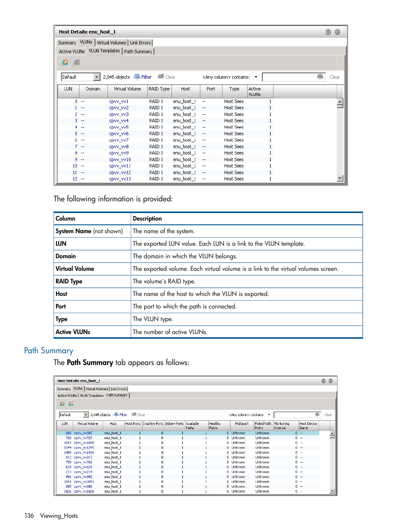Greyed-out second icon in VLUN Templates toolbar
Image resolution: width=399 pixels, height=532 pixels.
click(x=77, y=63)
